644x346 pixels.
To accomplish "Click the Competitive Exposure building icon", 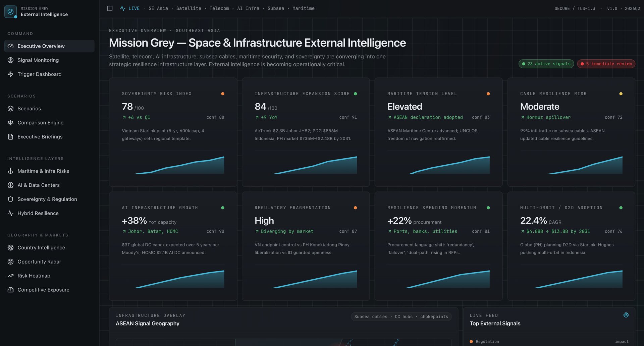I will coord(11,290).
